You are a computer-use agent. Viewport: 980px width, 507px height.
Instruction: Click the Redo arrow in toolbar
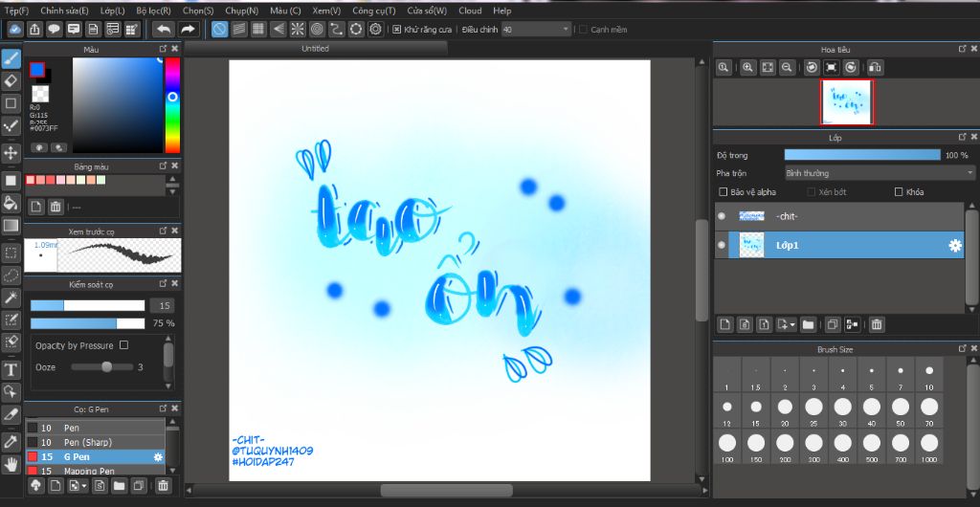188,29
